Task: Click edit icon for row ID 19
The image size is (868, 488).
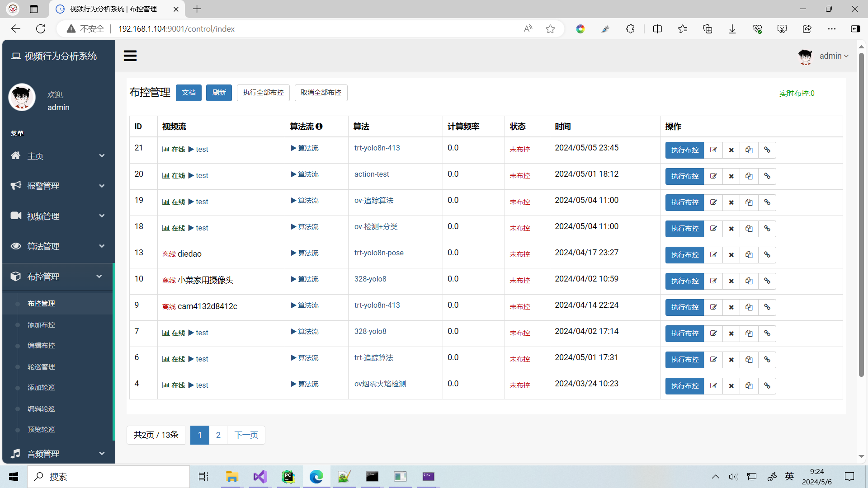Action: (x=713, y=202)
